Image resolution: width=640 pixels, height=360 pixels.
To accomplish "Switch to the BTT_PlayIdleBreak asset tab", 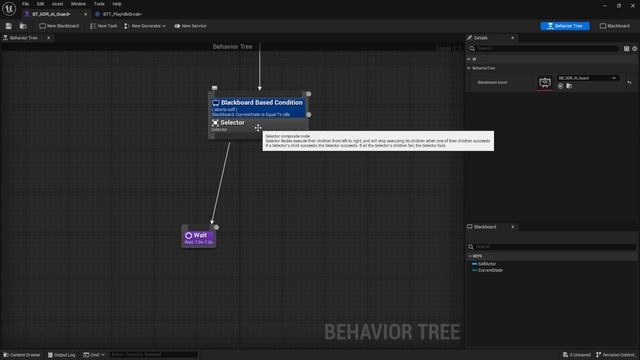I will pos(122,14).
